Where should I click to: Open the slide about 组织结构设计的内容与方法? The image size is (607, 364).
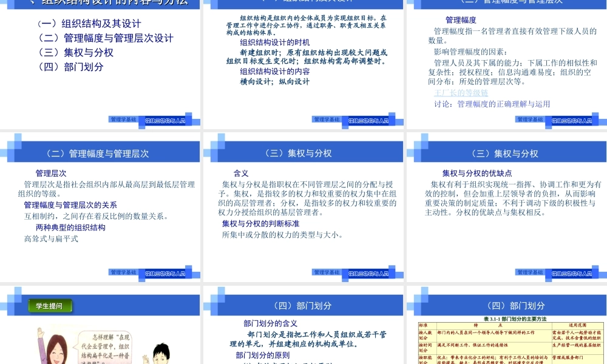[x=100, y=61]
